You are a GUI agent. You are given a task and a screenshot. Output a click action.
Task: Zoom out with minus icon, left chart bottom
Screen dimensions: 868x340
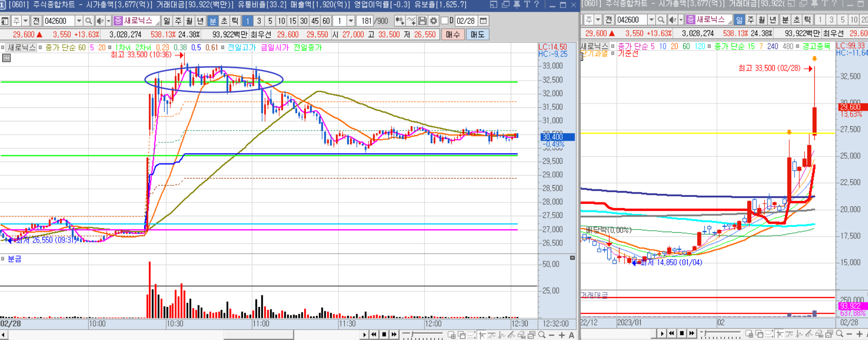pos(552,335)
